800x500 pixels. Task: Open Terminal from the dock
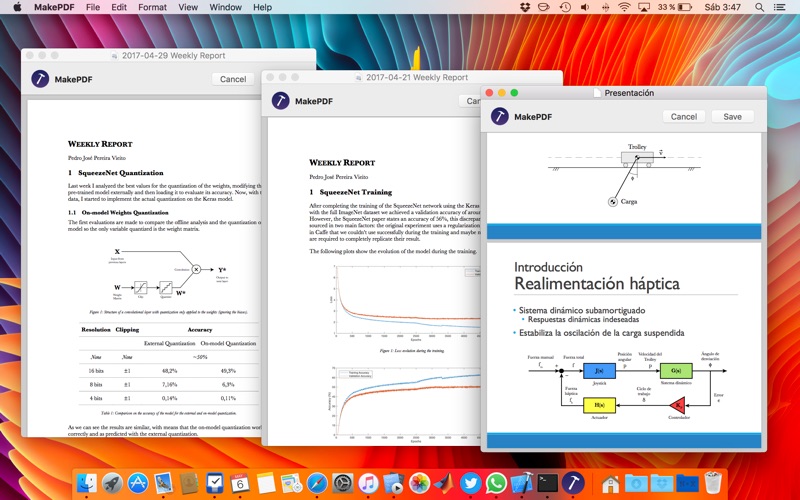coord(548,483)
